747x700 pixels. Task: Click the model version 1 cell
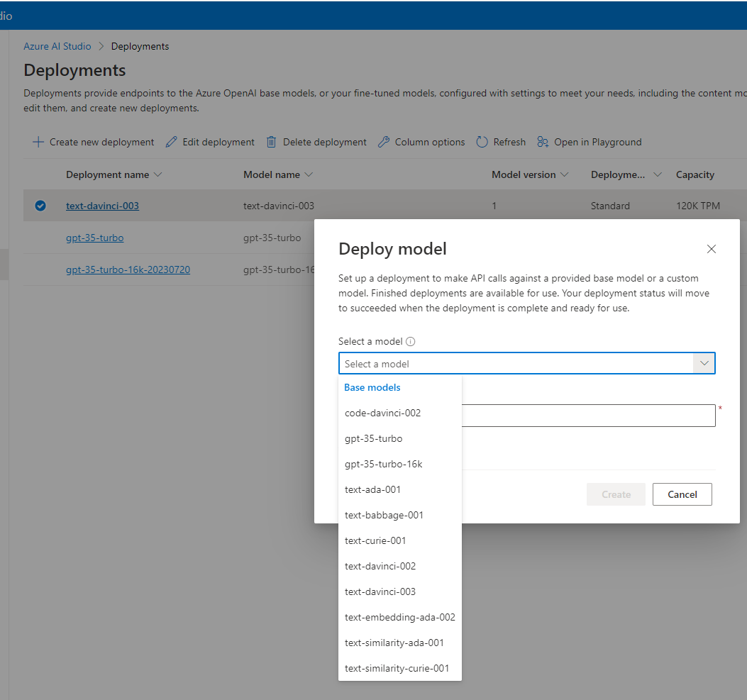[x=494, y=206]
